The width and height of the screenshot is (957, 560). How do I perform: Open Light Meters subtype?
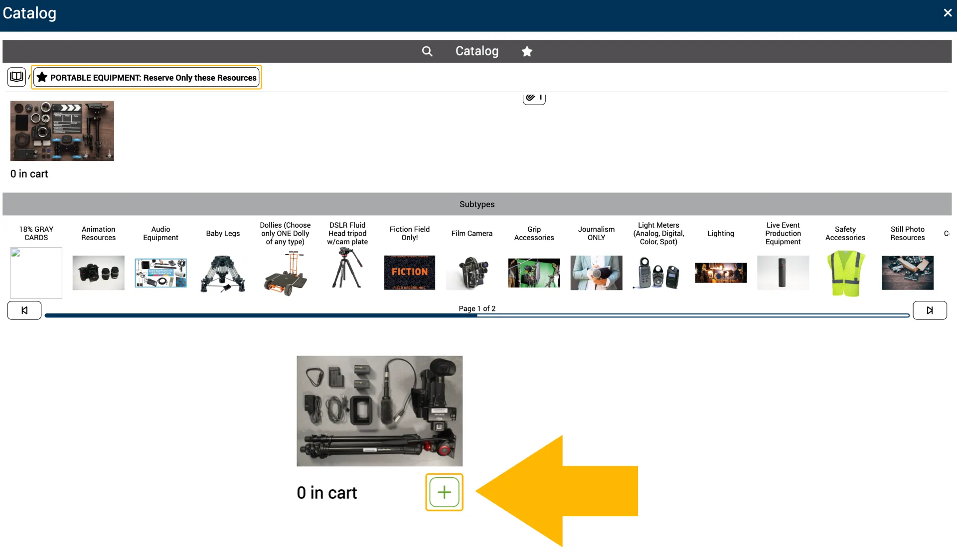tap(658, 273)
